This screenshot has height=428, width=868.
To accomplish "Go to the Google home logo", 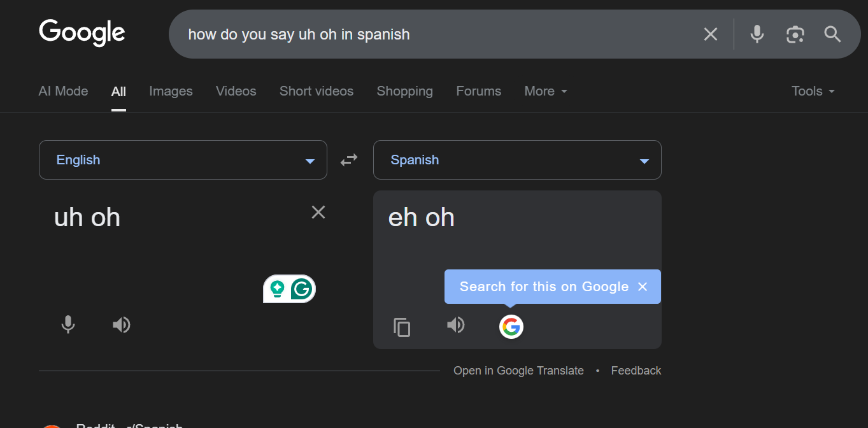I will [82, 33].
